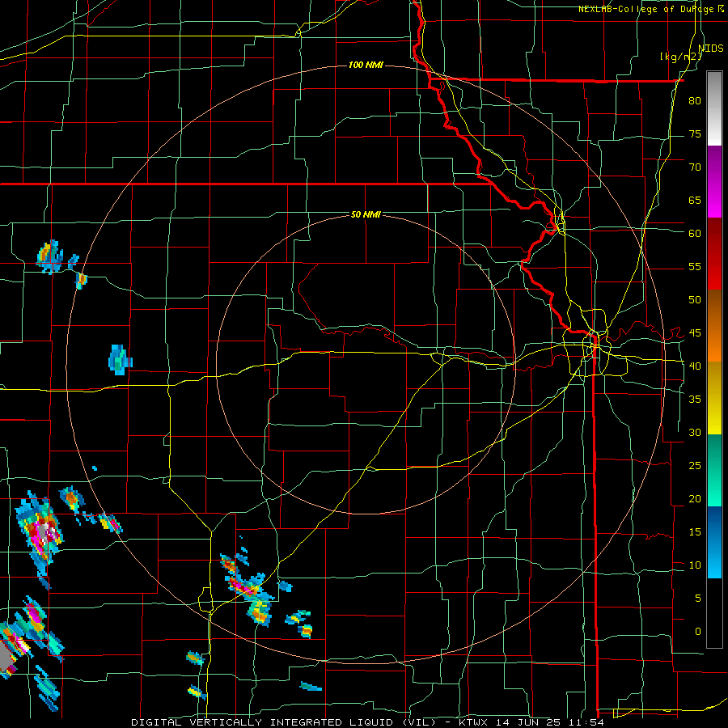Click the 35 value on the legend
The height and width of the screenshot is (728, 728).
695,400
